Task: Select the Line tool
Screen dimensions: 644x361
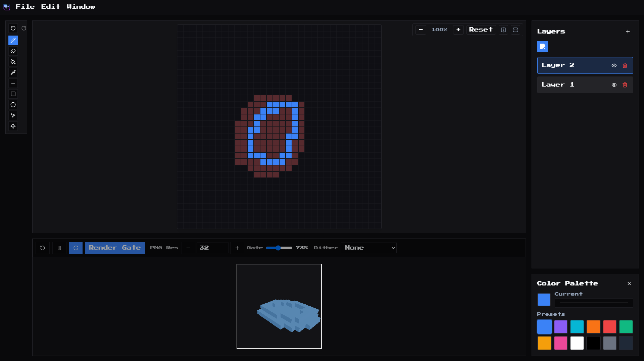Action: pos(13,83)
